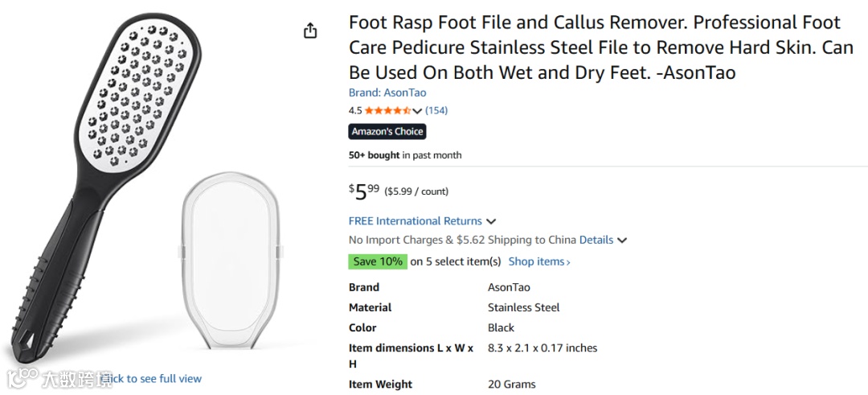Open the 154 customer reviews link
This screenshot has height=395, width=868.
point(436,110)
